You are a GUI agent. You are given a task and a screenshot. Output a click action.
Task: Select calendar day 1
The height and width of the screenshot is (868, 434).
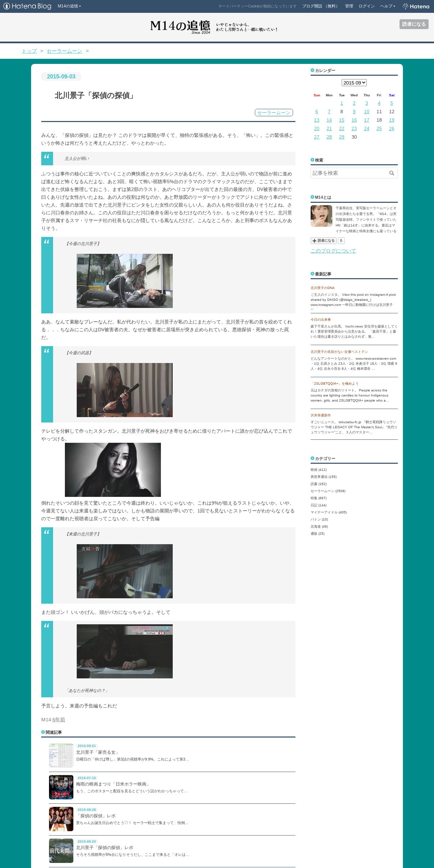click(341, 103)
